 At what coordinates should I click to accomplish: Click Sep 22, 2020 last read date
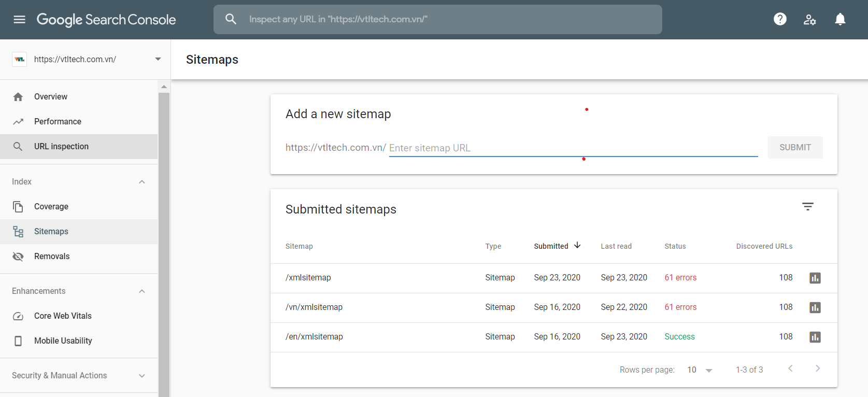(624, 307)
